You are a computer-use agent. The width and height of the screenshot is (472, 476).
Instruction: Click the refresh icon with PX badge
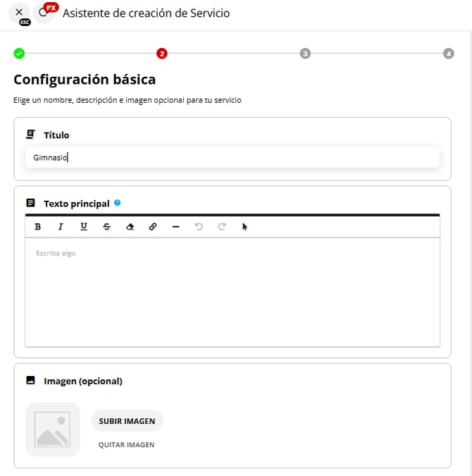point(44,12)
